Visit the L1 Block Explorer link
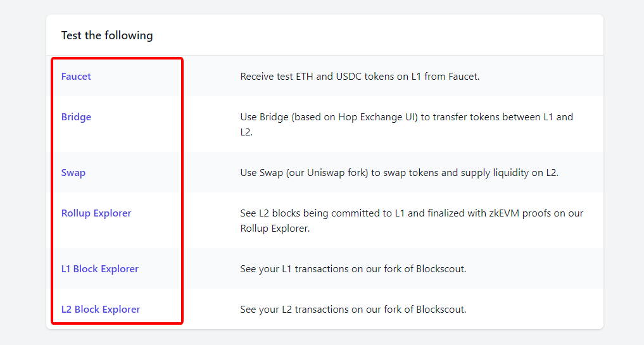Viewport: 644px width, 345px height. tap(100, 269)
